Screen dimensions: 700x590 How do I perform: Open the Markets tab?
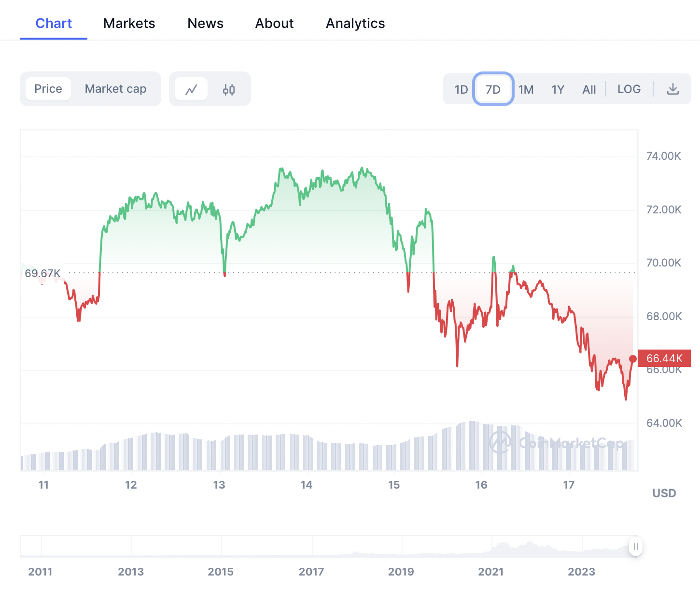click(x=129, y=23)
